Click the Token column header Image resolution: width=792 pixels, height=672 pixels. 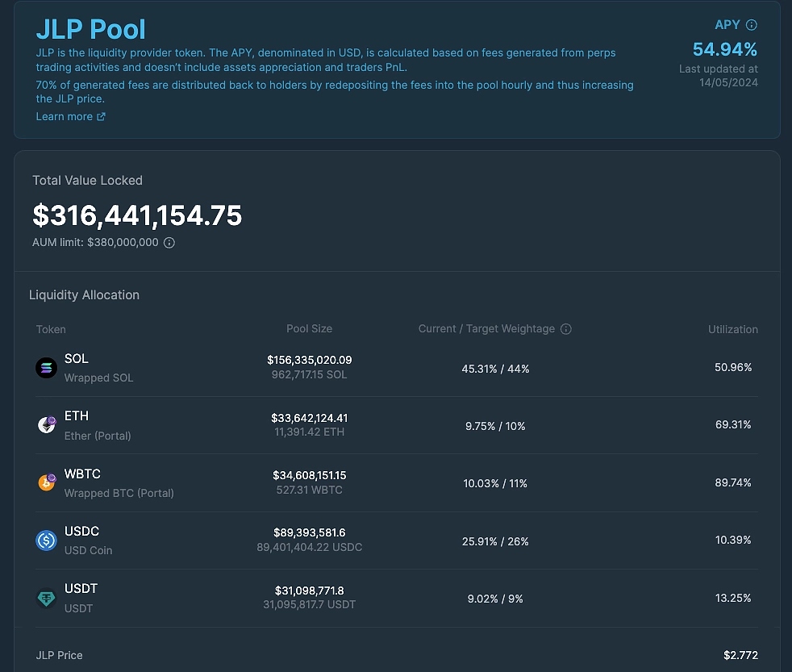point(51,329)
